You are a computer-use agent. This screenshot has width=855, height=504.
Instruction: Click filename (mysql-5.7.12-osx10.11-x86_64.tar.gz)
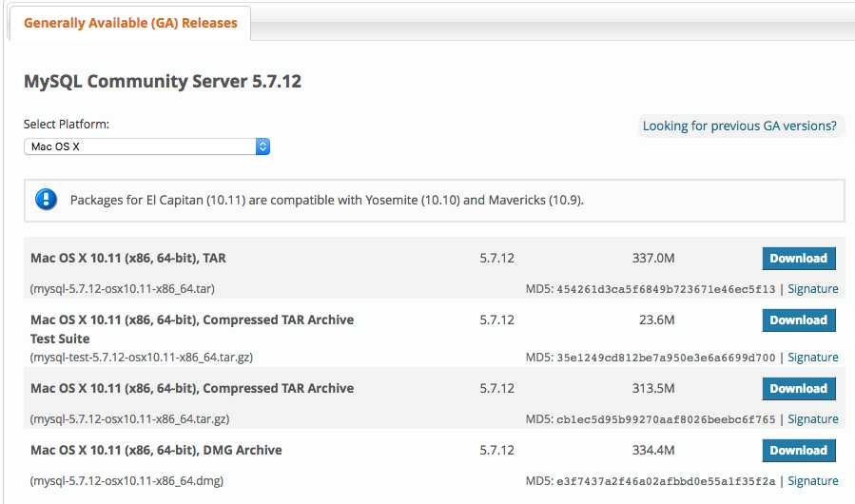[x=129, y=419]
